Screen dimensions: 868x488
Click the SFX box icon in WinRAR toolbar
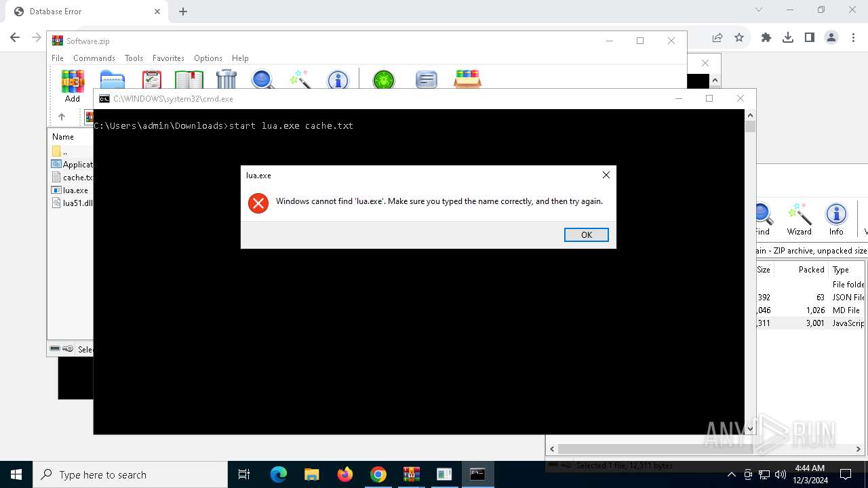(467, 79)
